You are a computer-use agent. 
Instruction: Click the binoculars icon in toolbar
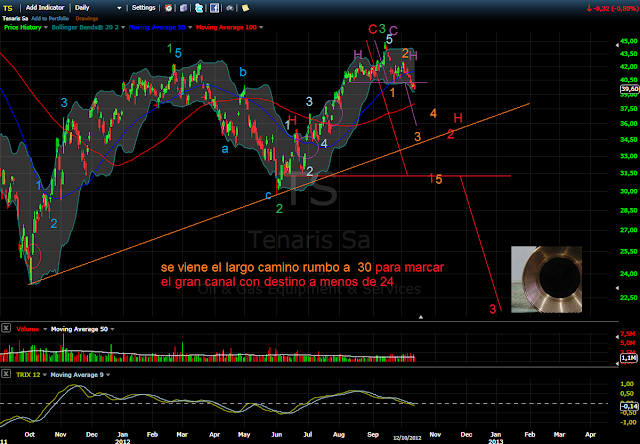click(230, 8)
